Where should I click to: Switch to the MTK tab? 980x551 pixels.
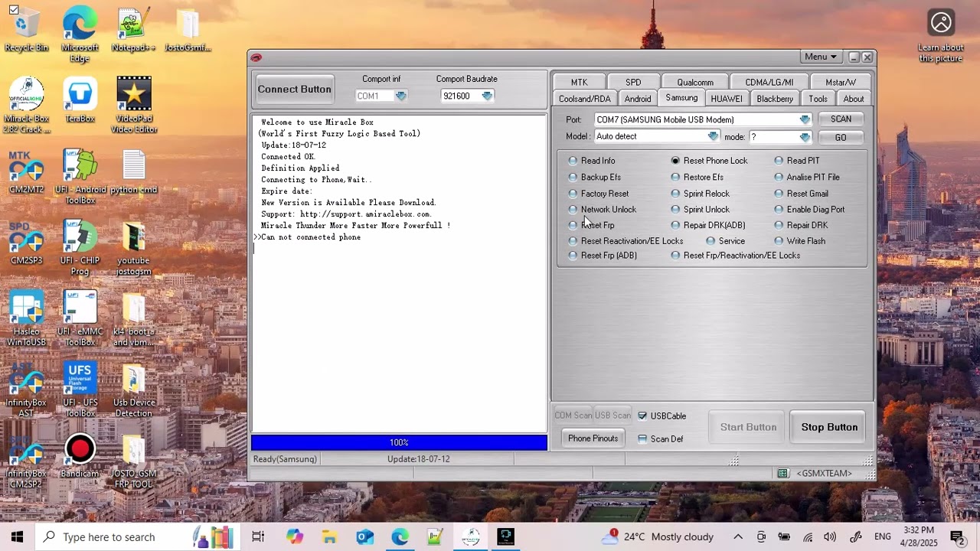click(579, 83)
